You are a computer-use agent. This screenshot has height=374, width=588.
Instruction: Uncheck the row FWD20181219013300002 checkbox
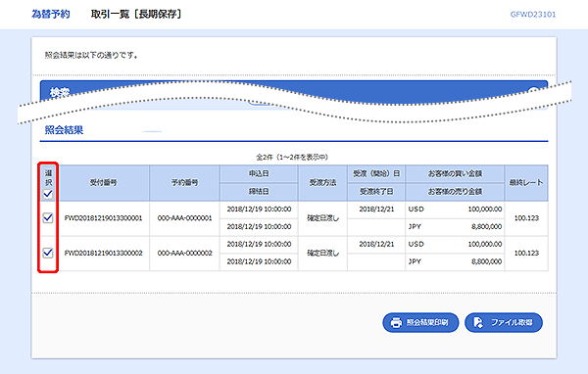[x=48, y=253]
